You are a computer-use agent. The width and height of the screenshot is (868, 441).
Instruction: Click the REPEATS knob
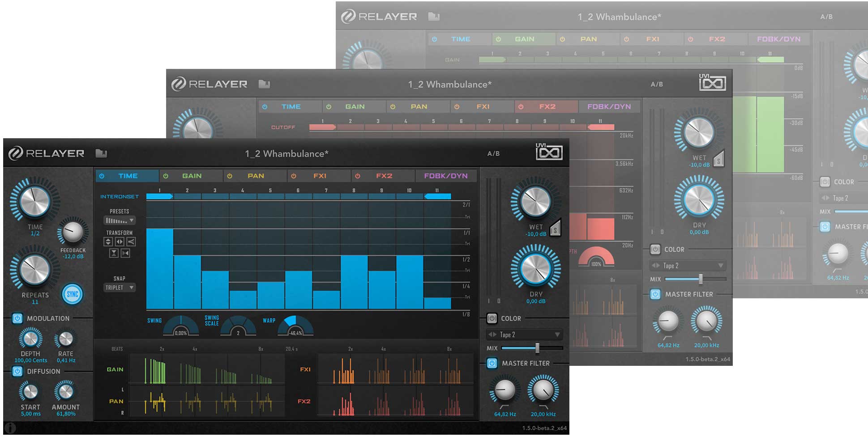coord(35,269)
